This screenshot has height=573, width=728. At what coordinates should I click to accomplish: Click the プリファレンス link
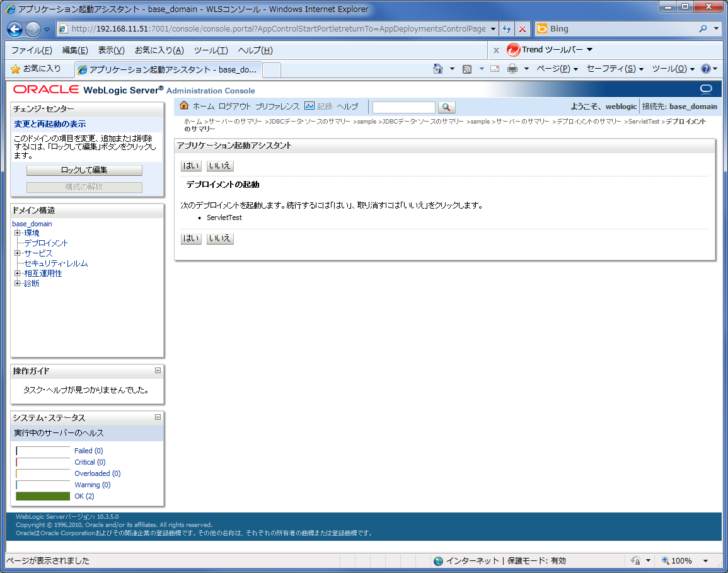coord(277,107)
